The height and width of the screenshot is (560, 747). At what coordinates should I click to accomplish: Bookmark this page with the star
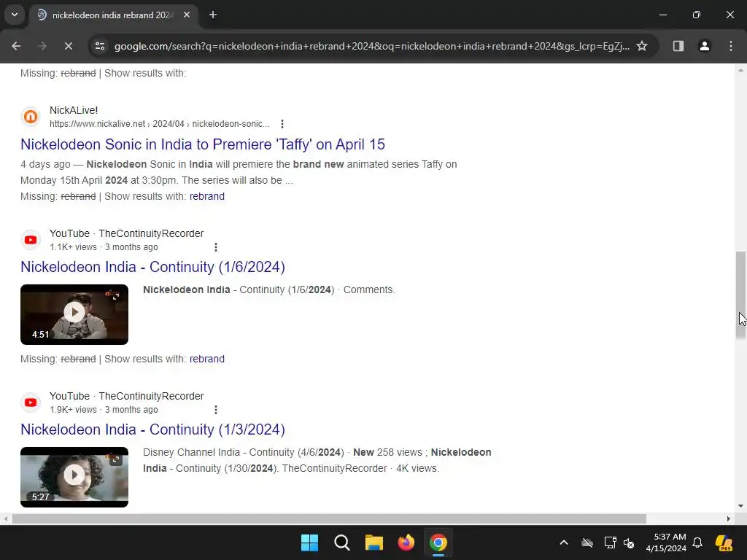[x=642, y=46]
